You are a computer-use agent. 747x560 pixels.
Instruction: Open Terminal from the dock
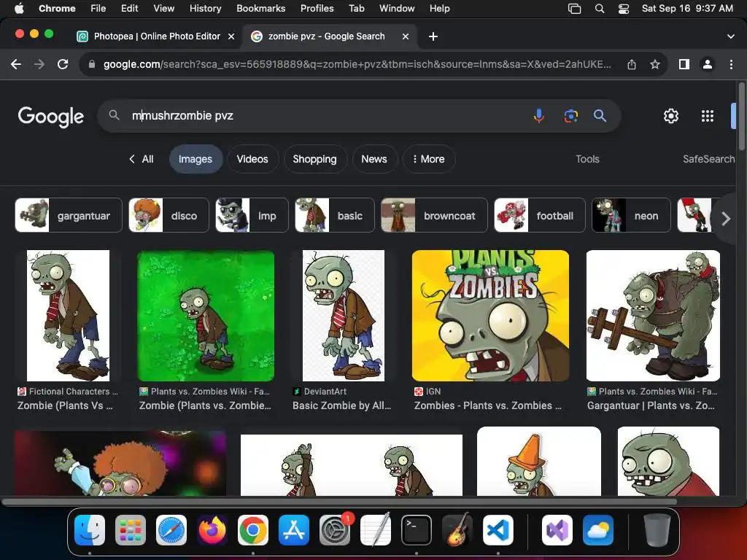[x=417, y=530]
